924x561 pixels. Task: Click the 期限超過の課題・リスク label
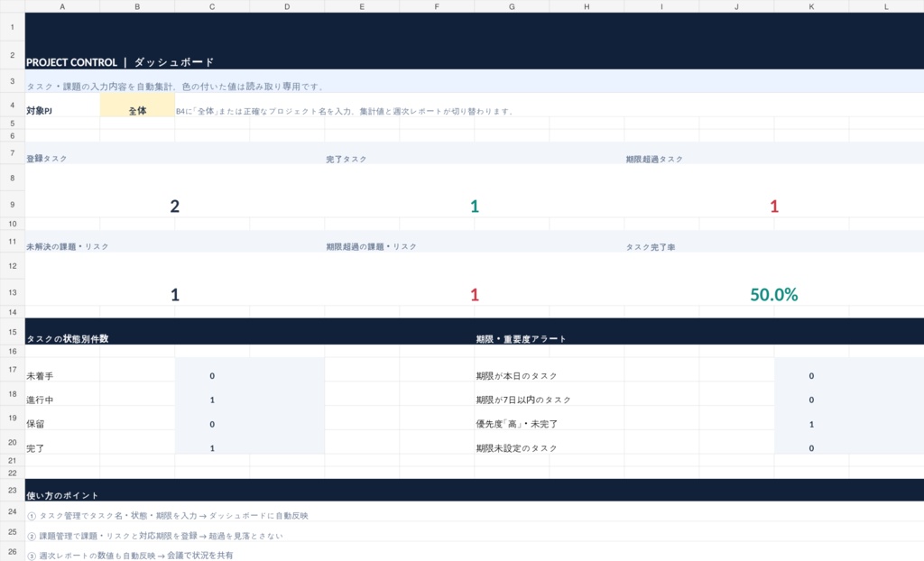371,247
